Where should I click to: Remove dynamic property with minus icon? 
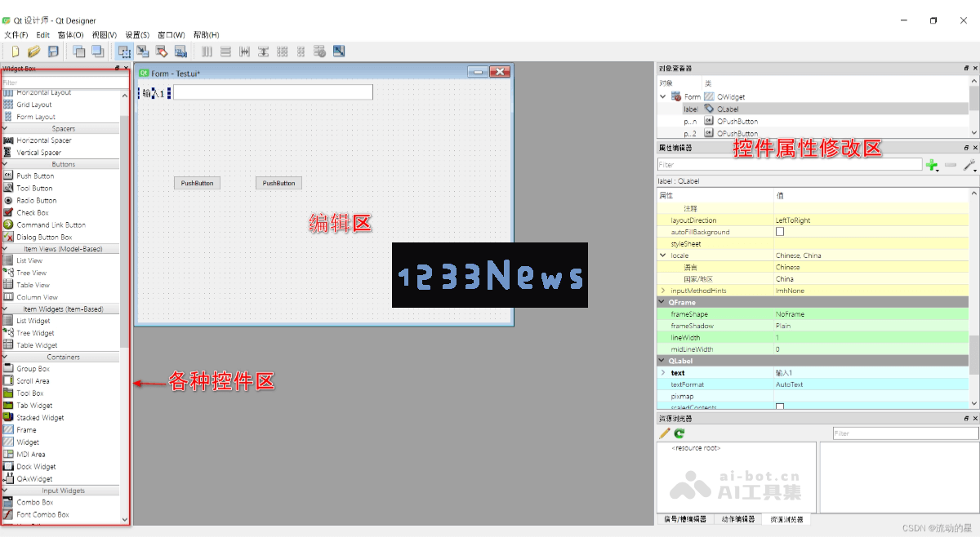tap(951, 165)
